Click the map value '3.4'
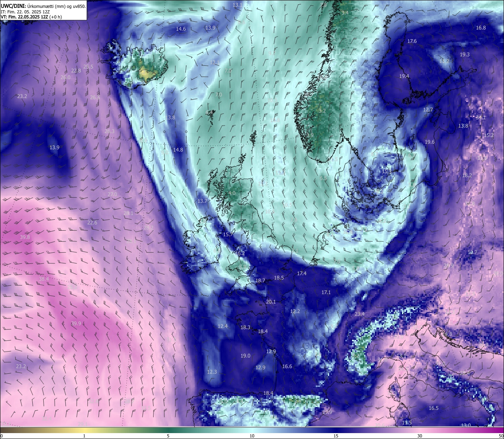Image resolution: width=504 pixels, height=439 pixels. (345, 13)
